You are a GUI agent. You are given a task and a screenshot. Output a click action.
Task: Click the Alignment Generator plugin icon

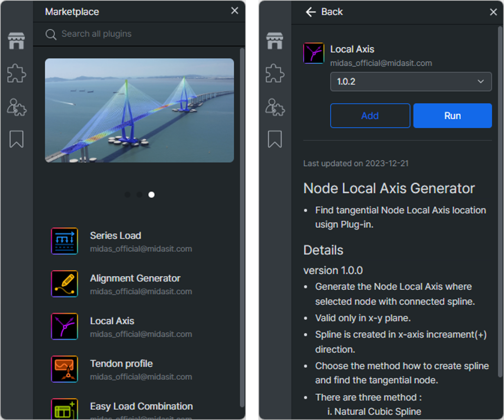[64, 284]
